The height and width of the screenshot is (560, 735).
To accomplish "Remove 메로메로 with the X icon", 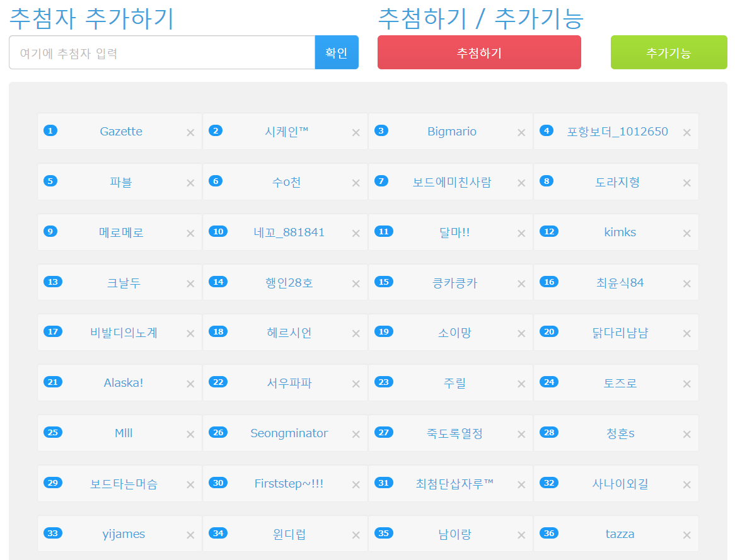I will [x=190, y=233].
